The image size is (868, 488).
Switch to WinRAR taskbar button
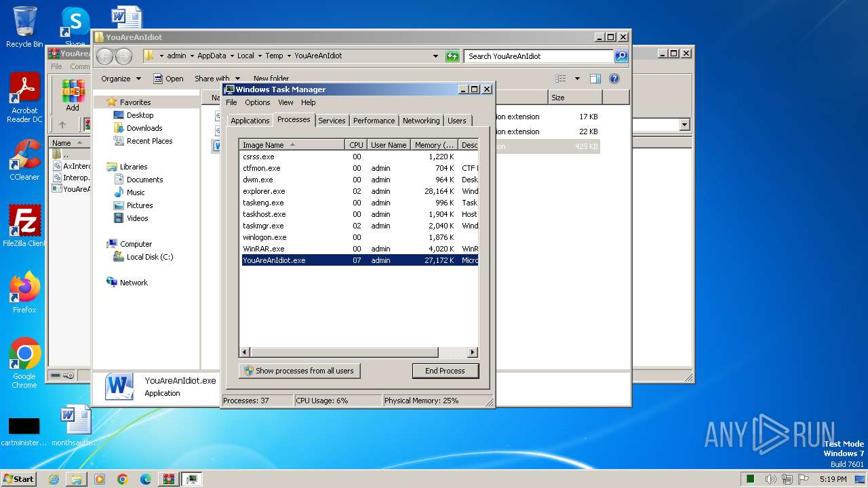point(168,479)
